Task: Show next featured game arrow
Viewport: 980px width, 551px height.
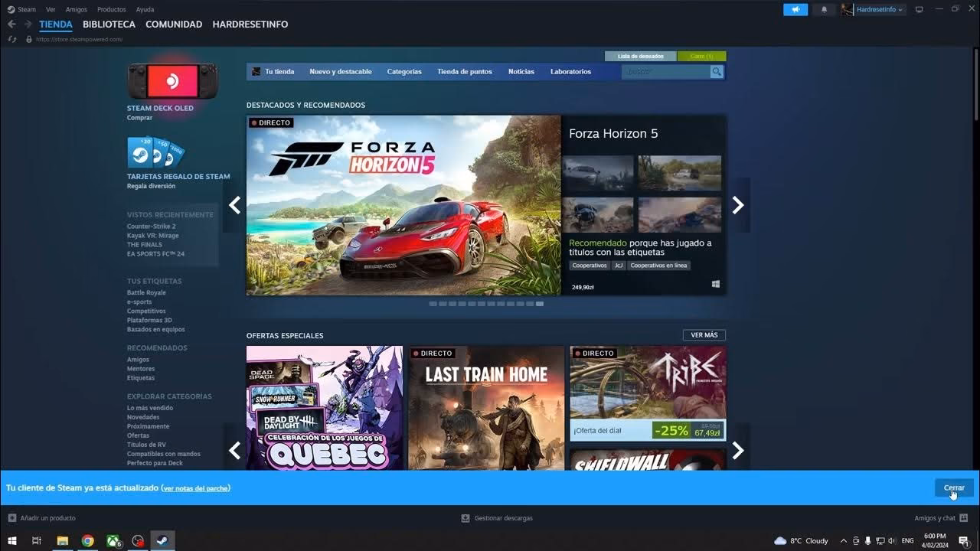Action: (x=738, y=205)
